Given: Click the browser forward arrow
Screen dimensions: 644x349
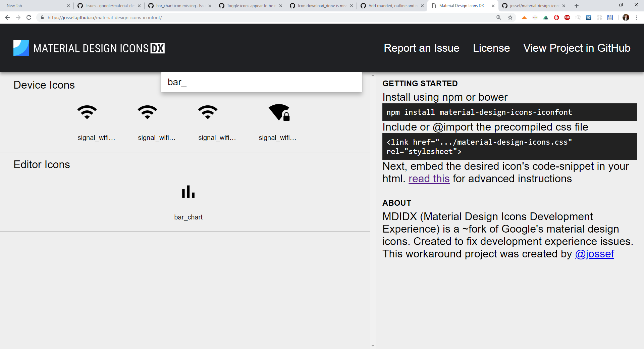Looking at the screenshot, I should [x=18, y=17].
